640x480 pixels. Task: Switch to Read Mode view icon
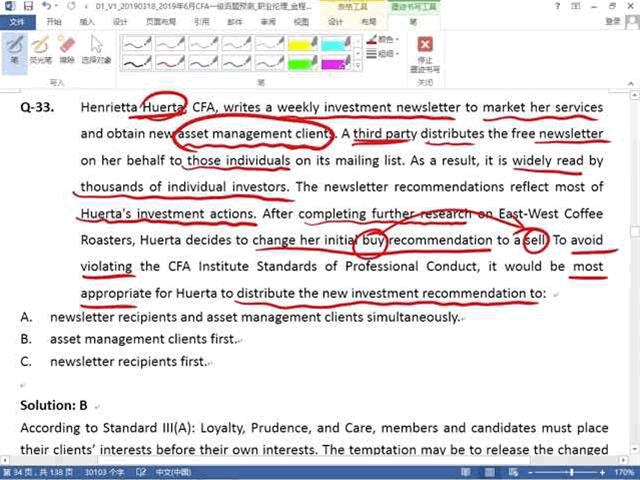[466, 473]
